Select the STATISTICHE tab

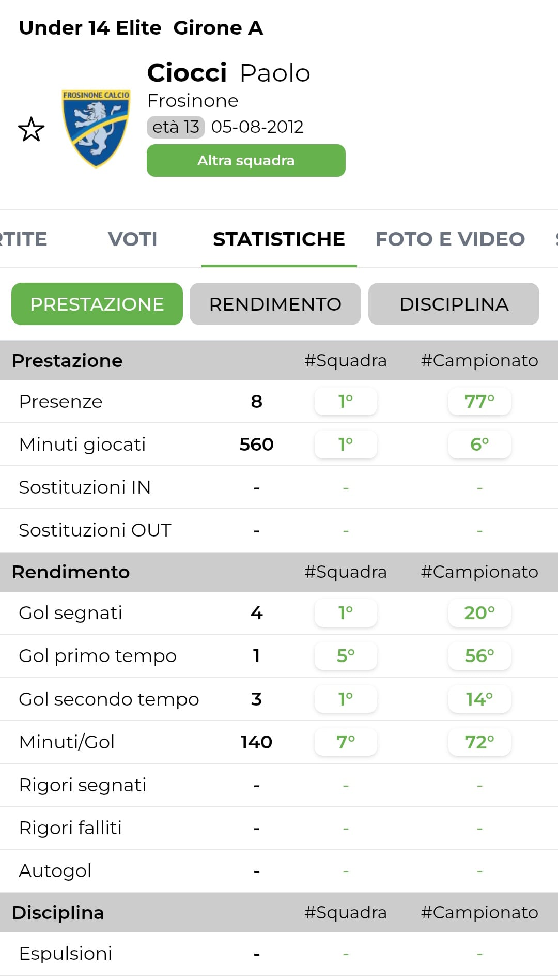coord(279,239)
